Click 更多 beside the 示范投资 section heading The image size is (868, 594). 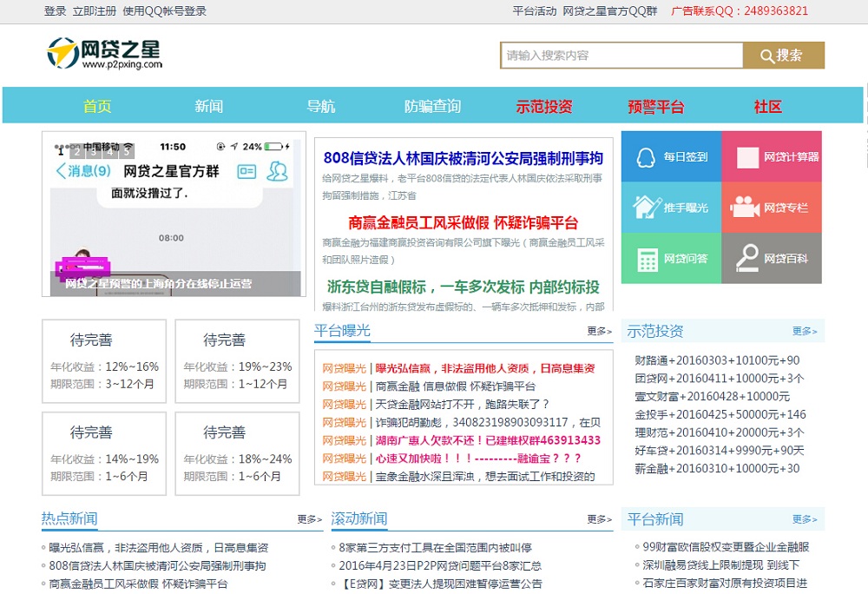click(x=805, y=331)
